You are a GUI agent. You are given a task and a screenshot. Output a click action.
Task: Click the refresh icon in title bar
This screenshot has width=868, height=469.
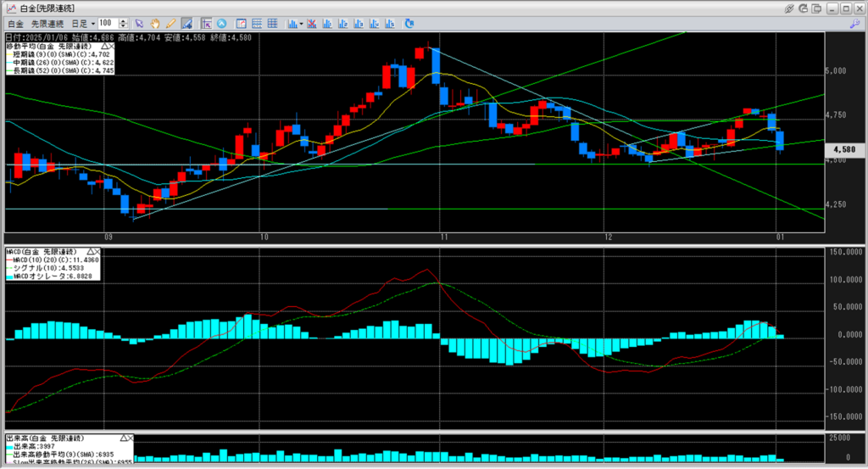[804, 8]
